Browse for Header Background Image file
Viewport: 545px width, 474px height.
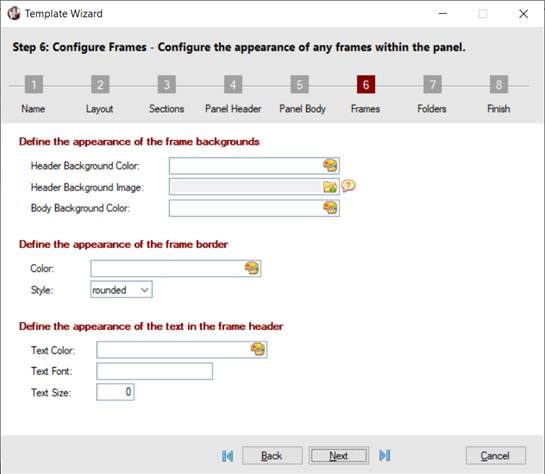[x=330, y=187]
